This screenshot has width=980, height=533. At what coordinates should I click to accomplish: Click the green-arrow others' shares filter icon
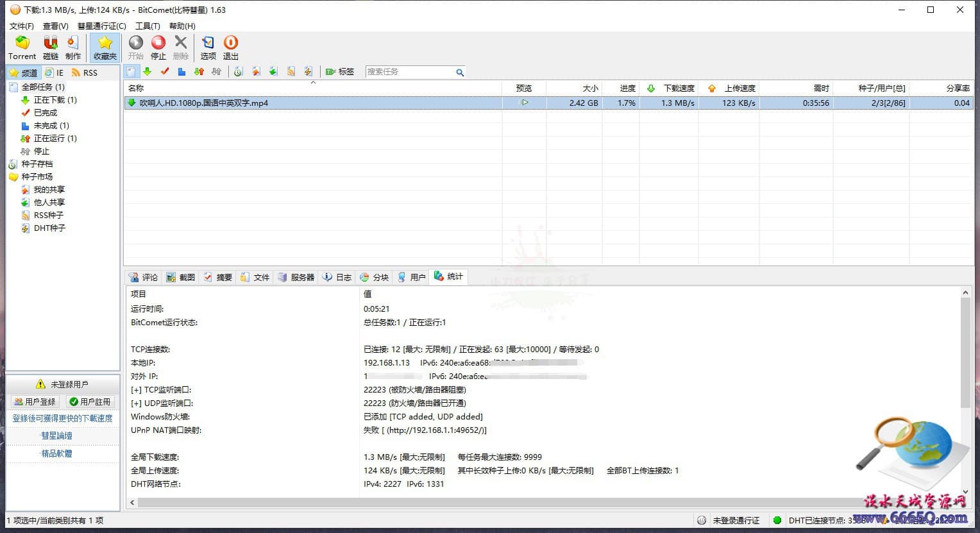click(x=273, y=72)
